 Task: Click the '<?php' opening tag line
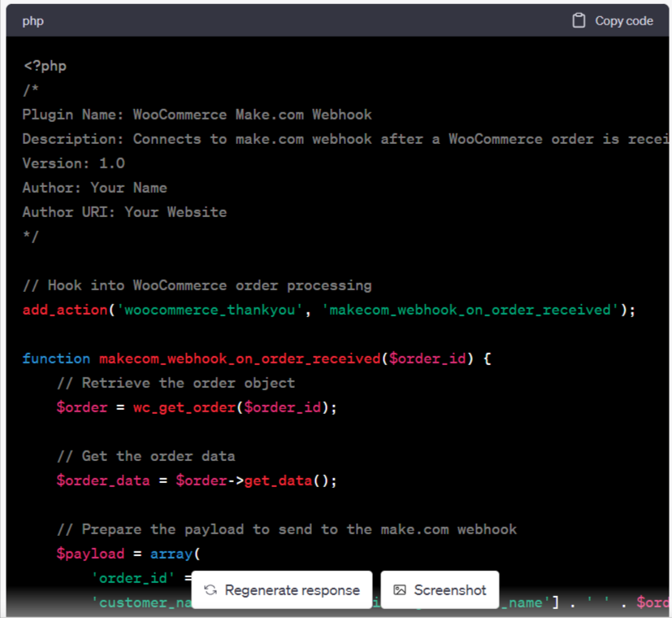45,66
